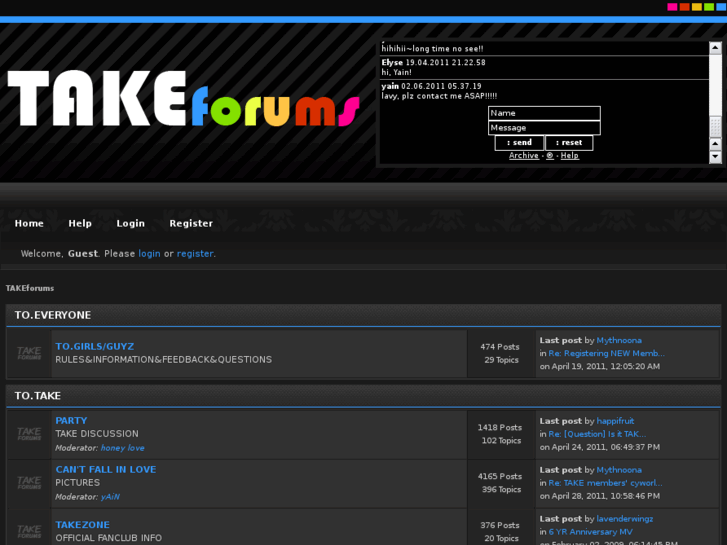Open the Help menu item
The image size is (727, 545).
pos(80,224)
